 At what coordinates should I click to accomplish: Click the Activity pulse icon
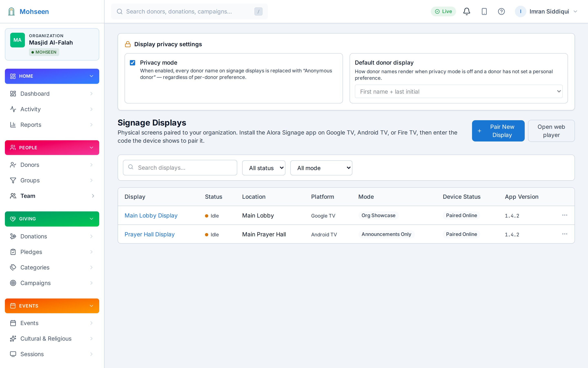coord(13,109)
